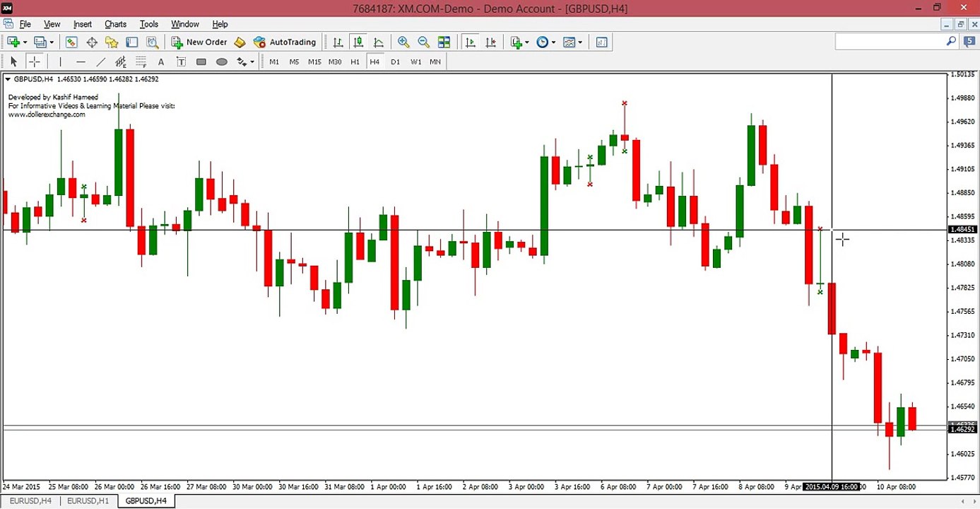Image resolution: width=980 pixels, height=509 pixels.
Task: Switch to line chart display
Action: (x=379, y=42)
